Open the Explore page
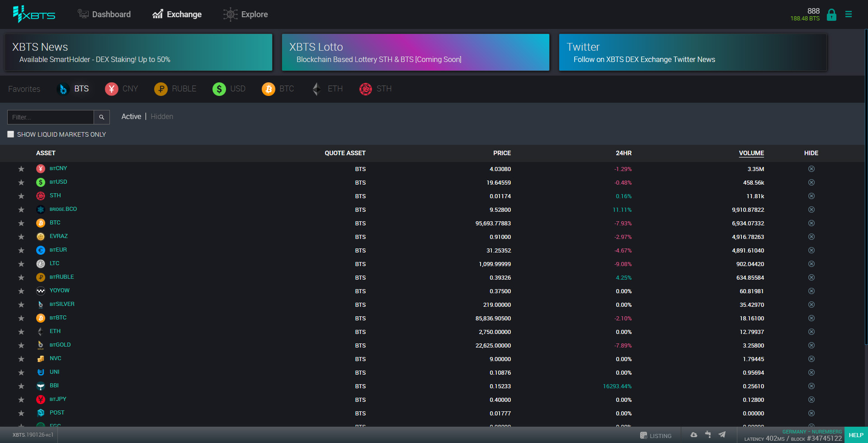The height and width of the screenshot is (443, 868). click(245, 14)
